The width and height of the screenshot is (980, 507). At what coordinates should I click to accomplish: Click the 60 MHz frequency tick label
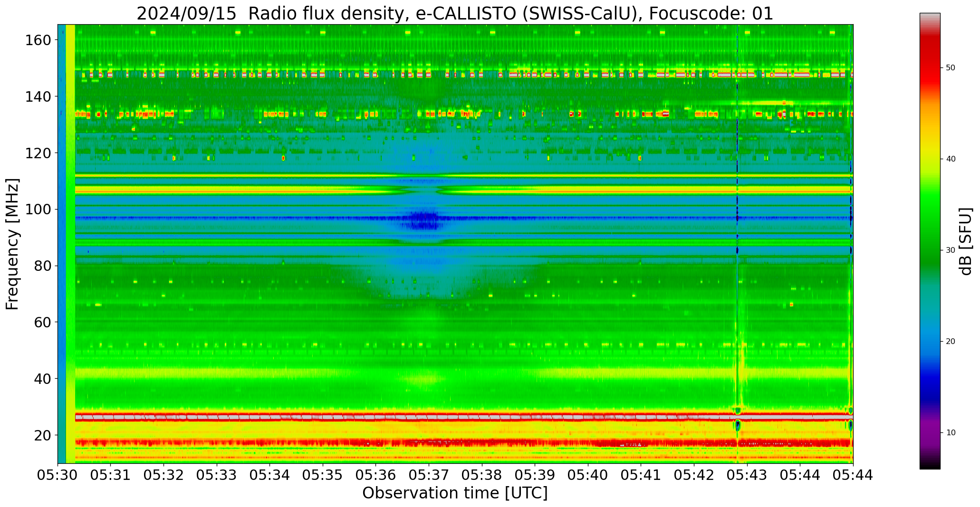pos(43,322)
